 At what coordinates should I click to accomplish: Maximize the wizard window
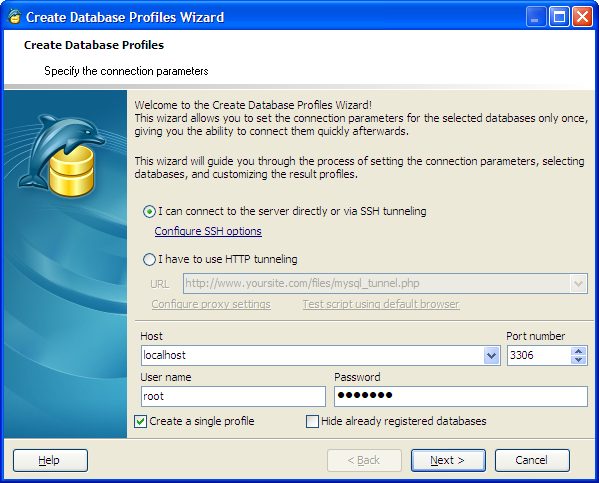point(559,17)
